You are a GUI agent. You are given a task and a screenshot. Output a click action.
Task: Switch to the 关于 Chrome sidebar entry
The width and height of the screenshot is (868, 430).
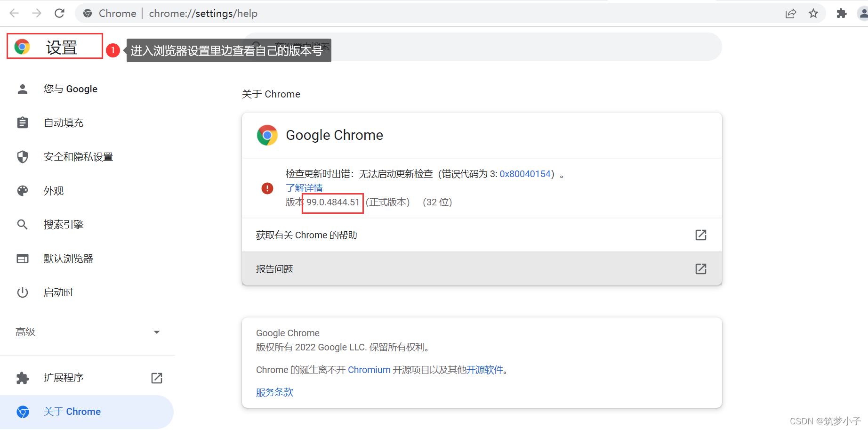72,411
